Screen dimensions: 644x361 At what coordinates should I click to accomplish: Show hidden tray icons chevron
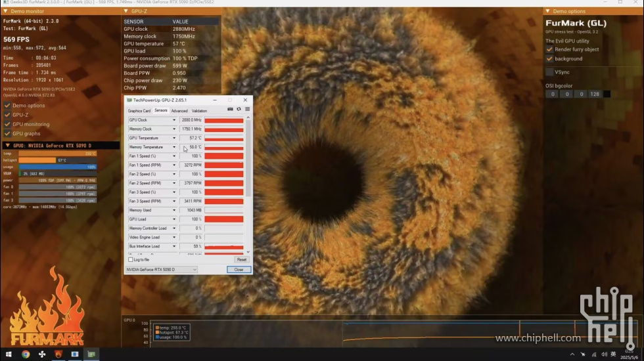coord(572,354)
